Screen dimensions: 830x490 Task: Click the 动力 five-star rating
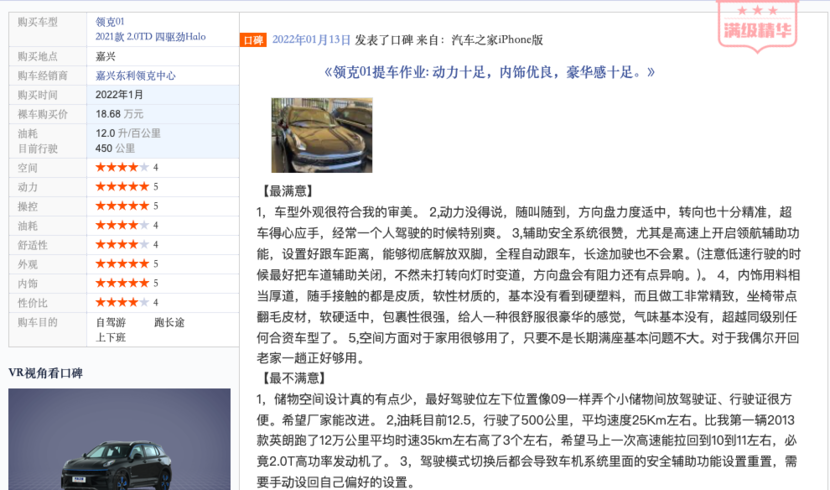pos(122,186)
